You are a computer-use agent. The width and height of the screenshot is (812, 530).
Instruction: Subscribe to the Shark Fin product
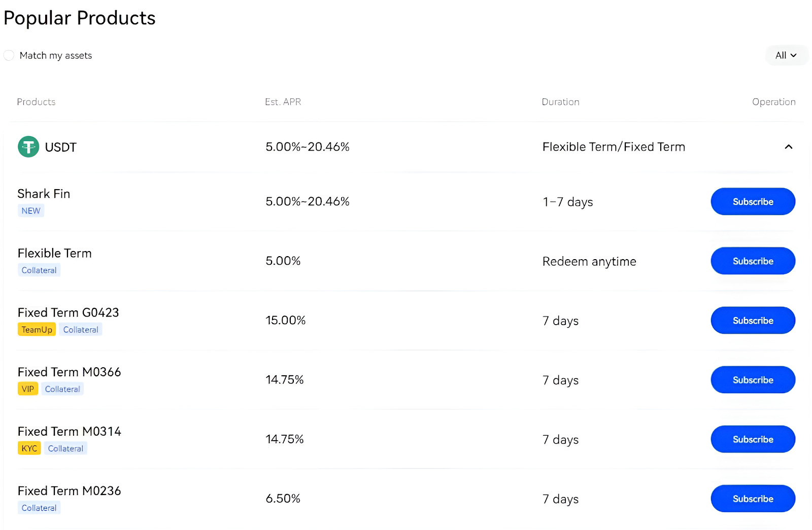coord(752,202)
